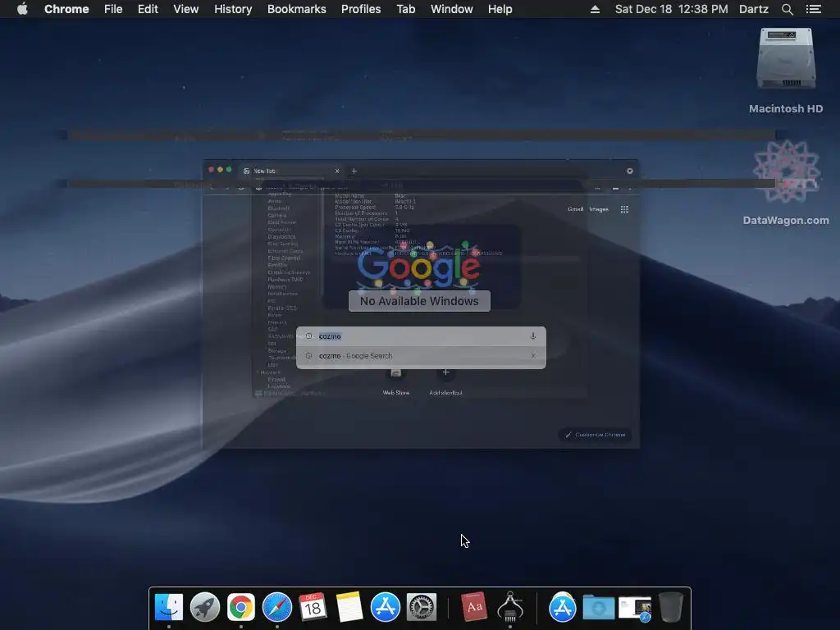
Task: Open the Edit menu
Action: coord(148,9)
